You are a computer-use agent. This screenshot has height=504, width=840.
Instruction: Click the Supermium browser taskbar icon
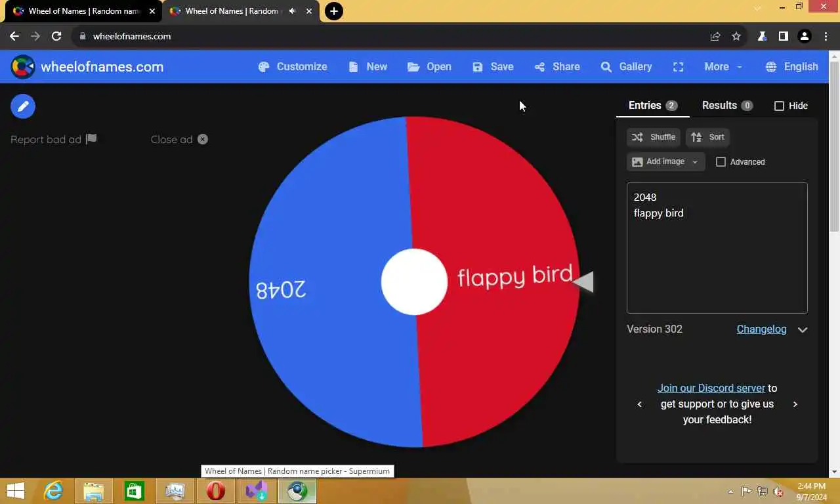coord(297,491)
